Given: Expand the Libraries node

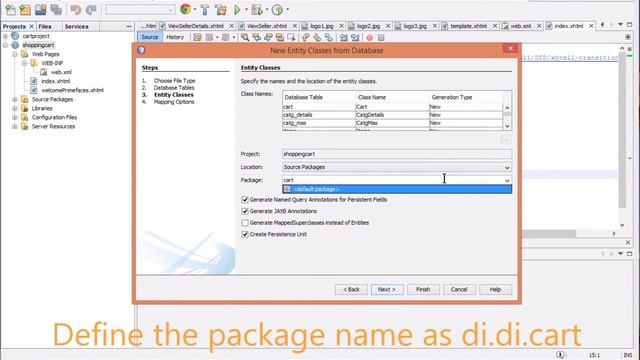Looking at the screenshot, I should click(x=15, y=108).
